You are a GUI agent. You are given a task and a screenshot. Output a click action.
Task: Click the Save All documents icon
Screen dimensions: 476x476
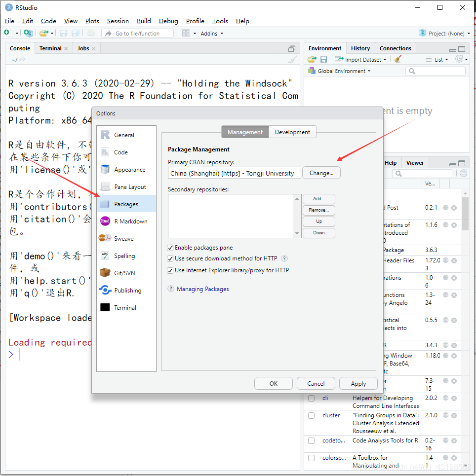tap(76, 33)
